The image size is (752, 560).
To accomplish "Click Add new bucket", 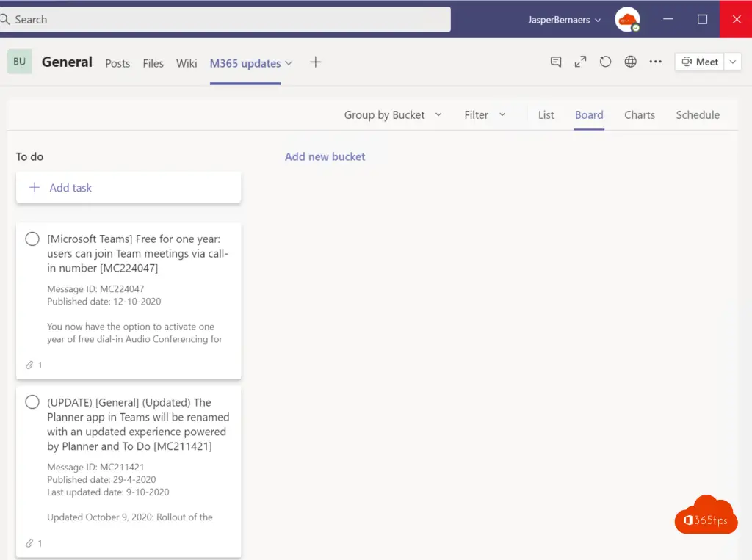I will tap(325, 156).
